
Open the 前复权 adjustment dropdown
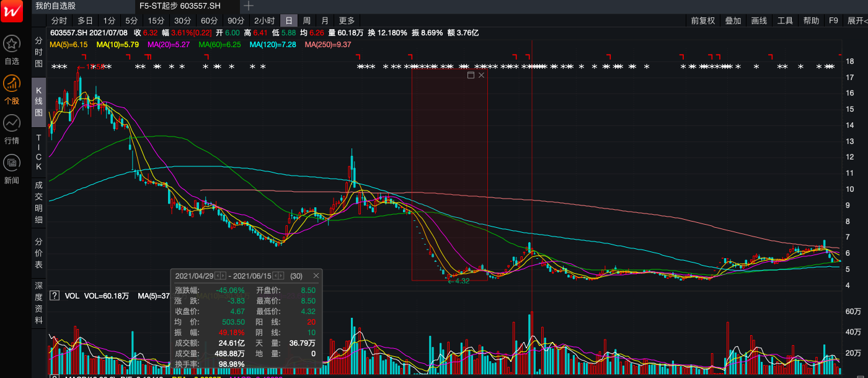(x=703, y=20)
